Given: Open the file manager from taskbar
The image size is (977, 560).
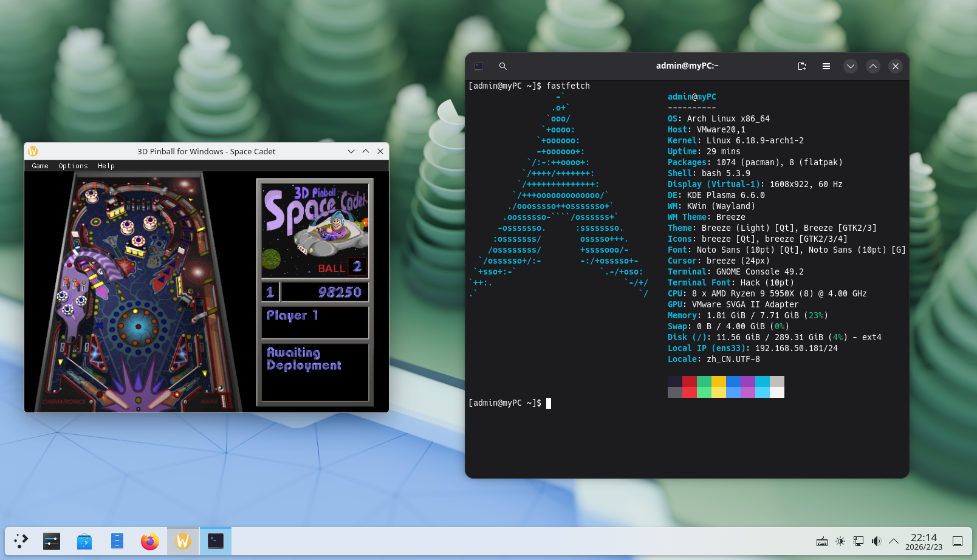Looking at the screenshot, I should (x=117, y=541).
